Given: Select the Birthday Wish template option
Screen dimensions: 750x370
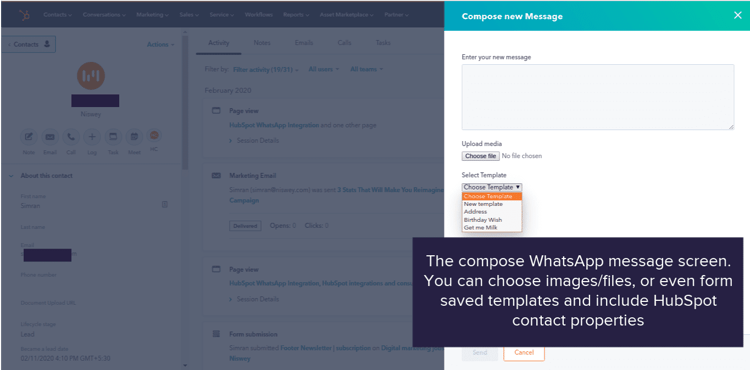Looking at the screenshot, I should [x=483, y=220].
